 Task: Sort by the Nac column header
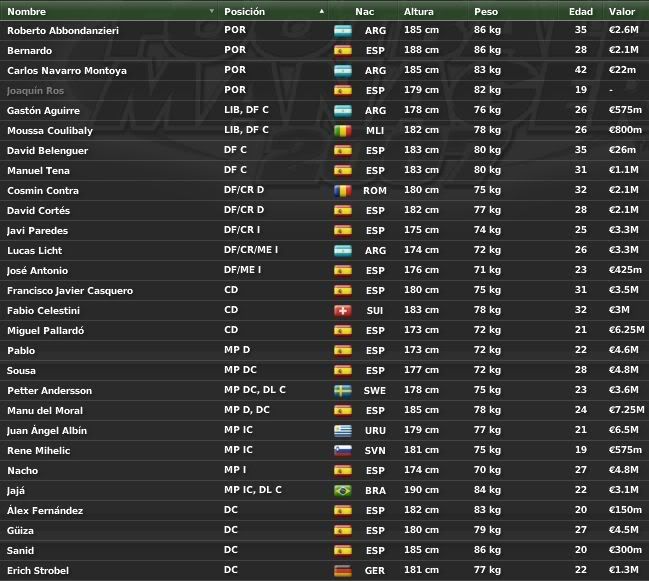pyautogui.click(x=364, y=12)
